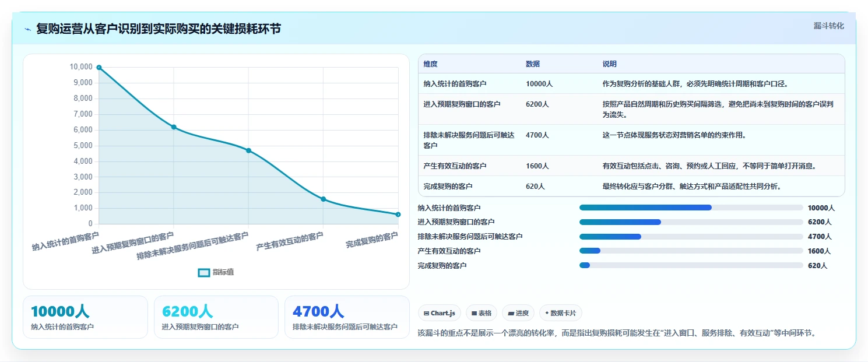Click the chart point for 完成复购的客户
868x362 pixels.
[398, 215]
